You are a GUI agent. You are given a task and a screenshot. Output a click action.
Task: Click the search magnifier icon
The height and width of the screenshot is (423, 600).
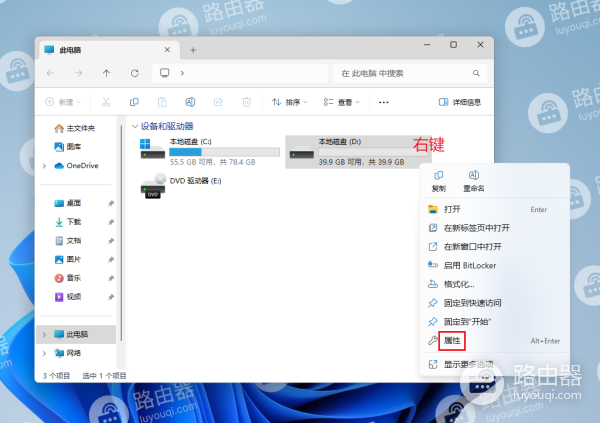pos(476,73)
